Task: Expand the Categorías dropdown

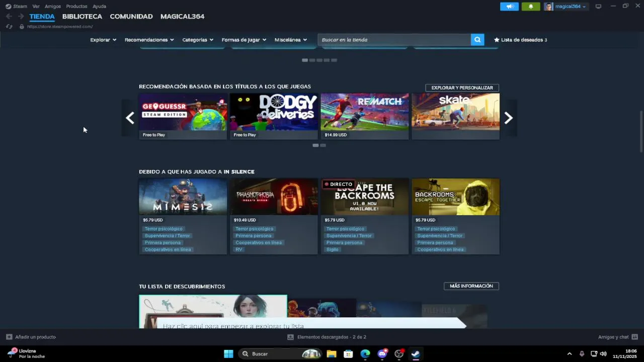Action: click(198, 40)
